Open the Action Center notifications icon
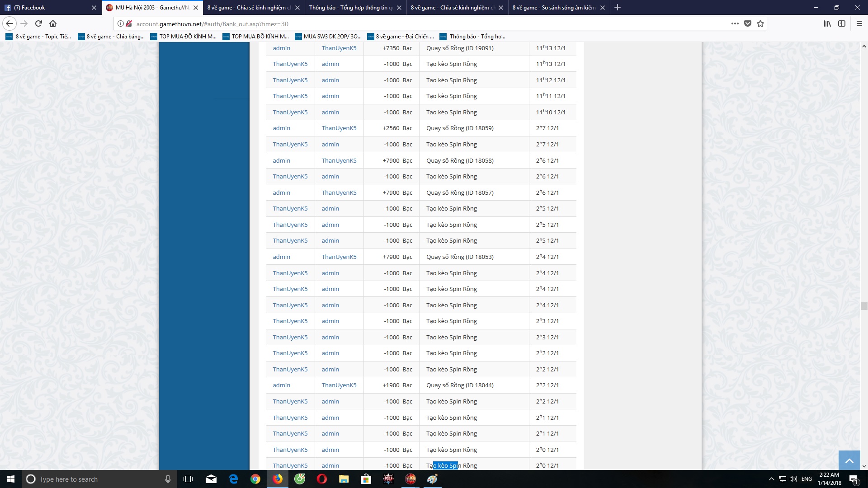 [854, 479]
